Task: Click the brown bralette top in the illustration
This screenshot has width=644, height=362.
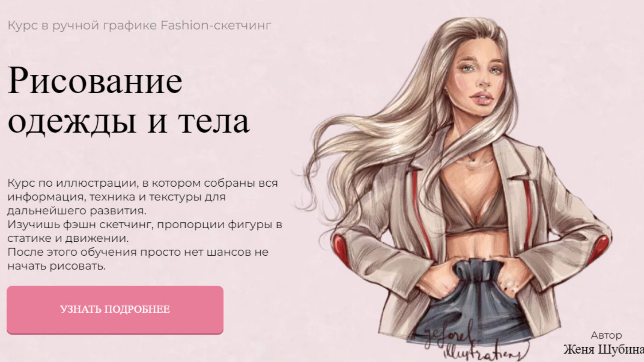Action: 475,209
